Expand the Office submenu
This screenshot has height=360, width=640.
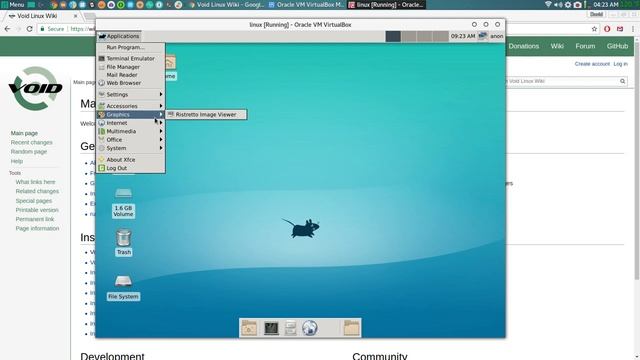(x=131, y=140)
